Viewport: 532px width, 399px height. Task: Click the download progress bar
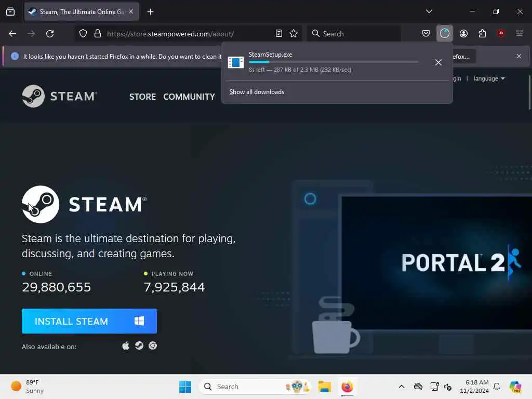coord(334,62)
